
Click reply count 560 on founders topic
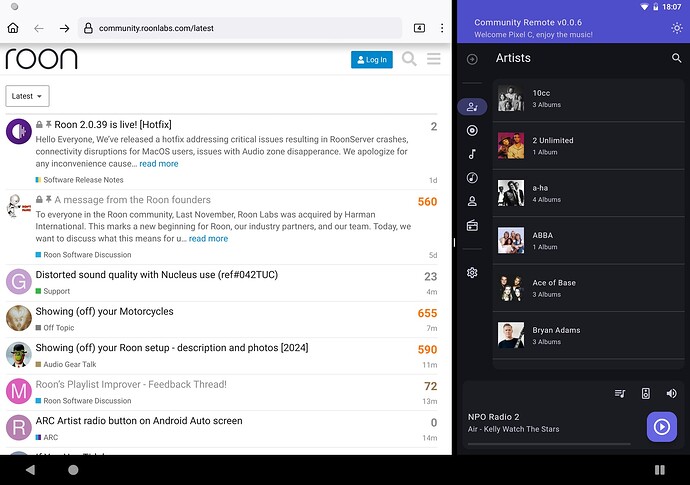pyautogui.click(x=427, y=202)
